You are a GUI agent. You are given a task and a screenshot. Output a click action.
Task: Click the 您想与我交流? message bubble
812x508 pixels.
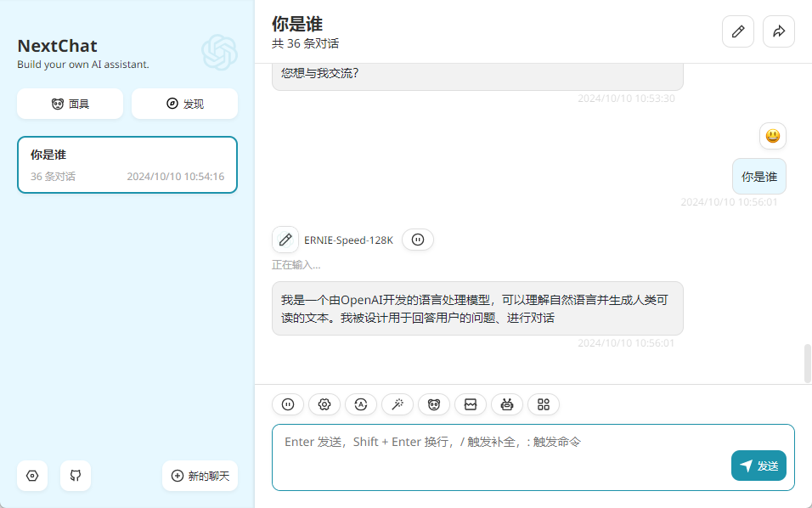click(477, 76)
